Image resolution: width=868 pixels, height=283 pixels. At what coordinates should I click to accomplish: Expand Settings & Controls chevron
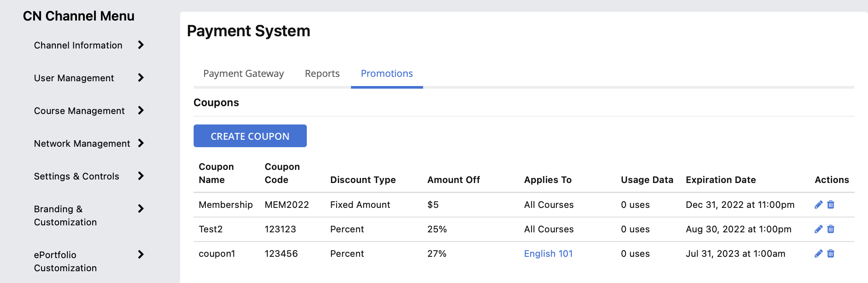coord(141,176)
